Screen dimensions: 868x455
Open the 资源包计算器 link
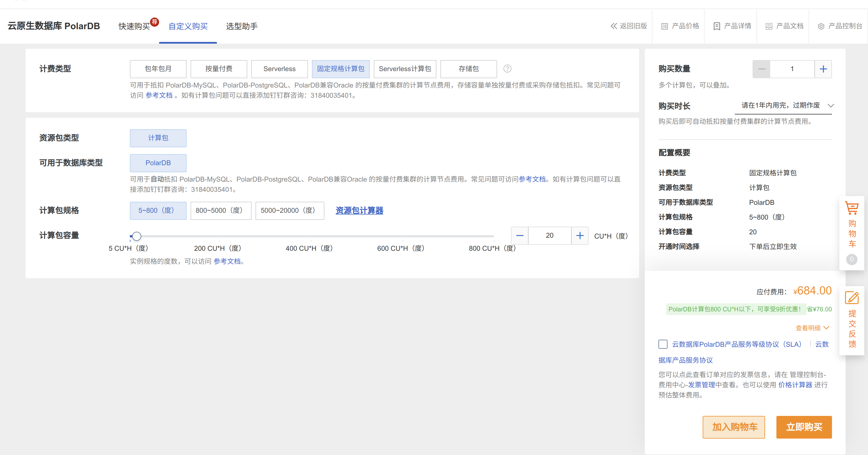tap(359, 211)
